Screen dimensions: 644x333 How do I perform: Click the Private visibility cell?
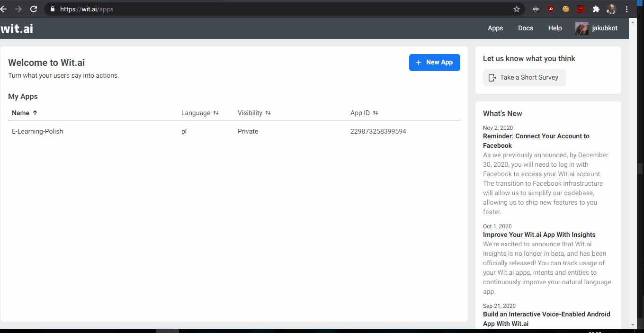[x=248, y=131]
